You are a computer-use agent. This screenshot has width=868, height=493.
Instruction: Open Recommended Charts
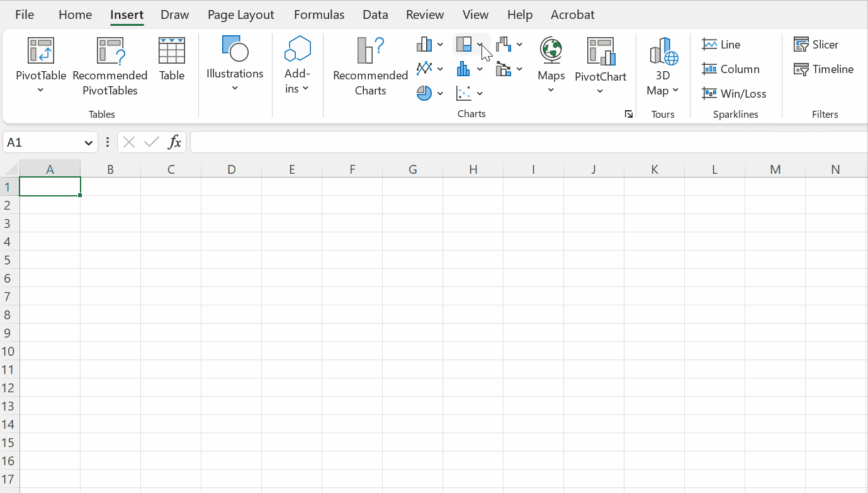click(x=370, y=66)
